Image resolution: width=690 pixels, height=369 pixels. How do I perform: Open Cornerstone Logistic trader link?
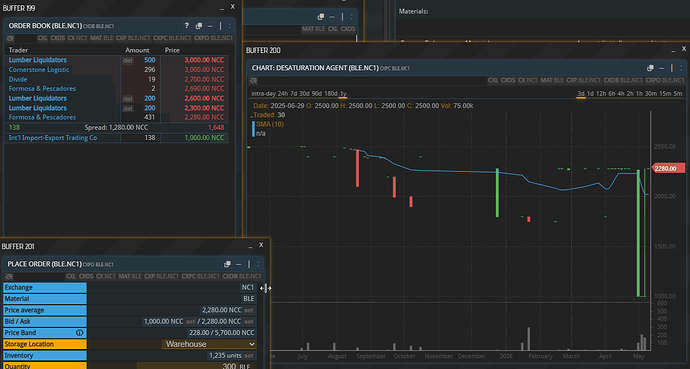(x=39, y=69)
